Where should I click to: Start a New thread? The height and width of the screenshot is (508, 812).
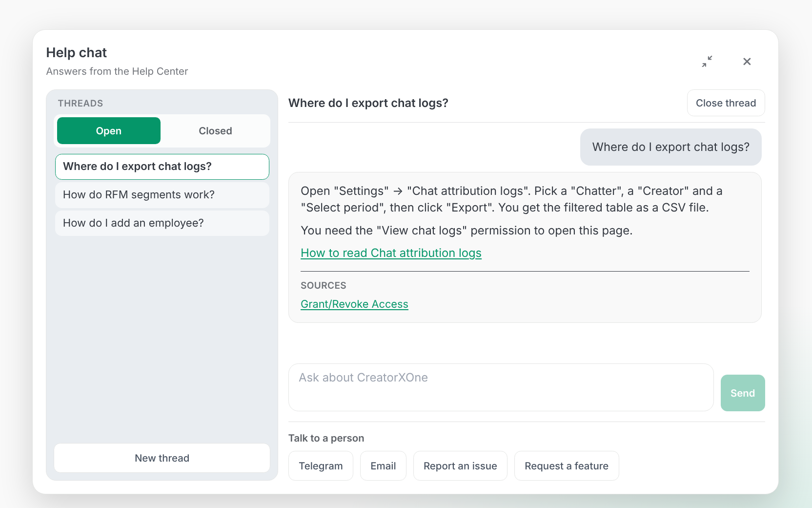point(162,458)
